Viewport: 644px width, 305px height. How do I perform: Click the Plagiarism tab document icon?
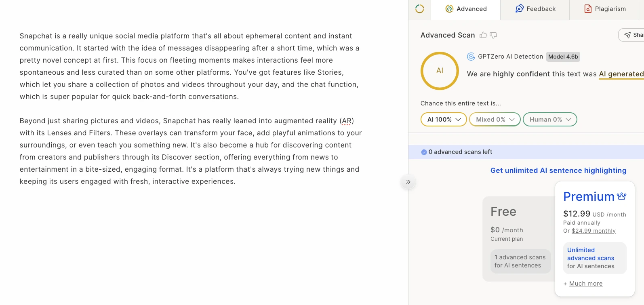pyautogui.click(x=588, y=9)
